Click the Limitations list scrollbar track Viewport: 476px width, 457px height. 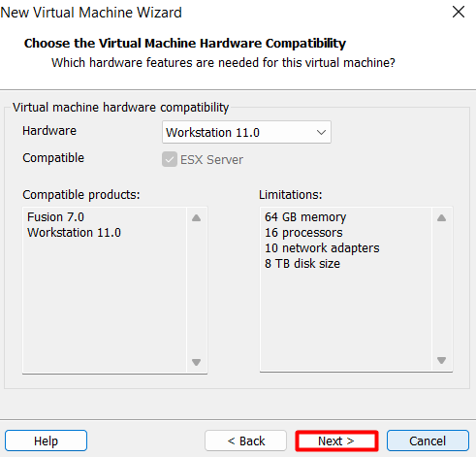(441, 289)
